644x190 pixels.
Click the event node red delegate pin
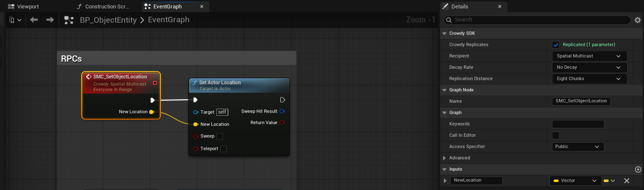pyautogui.click(x=155, y=83)
